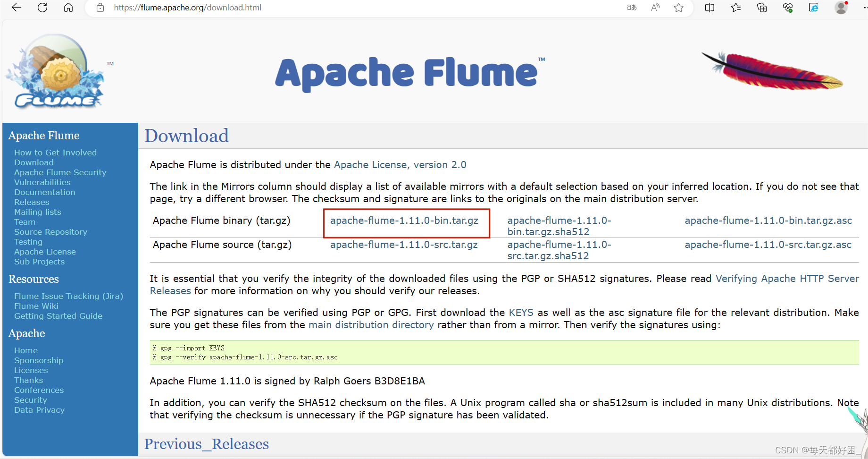Open the Documentation sidebar link
This screenshot has width=868, height=459.
click(x=45, y=192)
